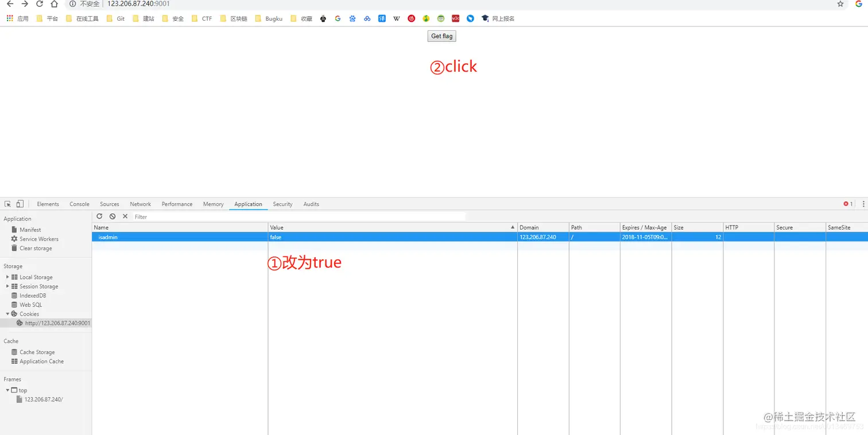Select the Application tab
868x435 pixels.
[x=248, y=204]
